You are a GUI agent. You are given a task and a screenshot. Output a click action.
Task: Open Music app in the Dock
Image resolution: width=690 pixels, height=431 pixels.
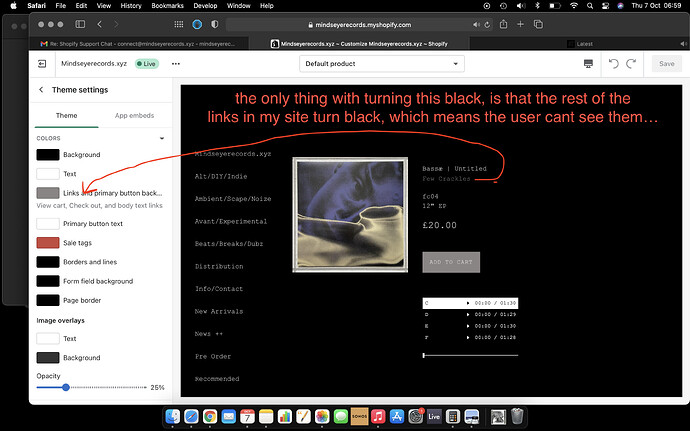[x=378, y=416]
